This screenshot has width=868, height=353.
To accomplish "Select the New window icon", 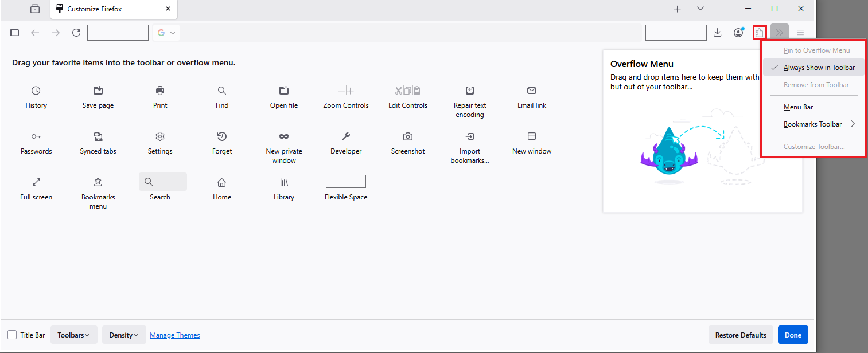I will 532,136.
